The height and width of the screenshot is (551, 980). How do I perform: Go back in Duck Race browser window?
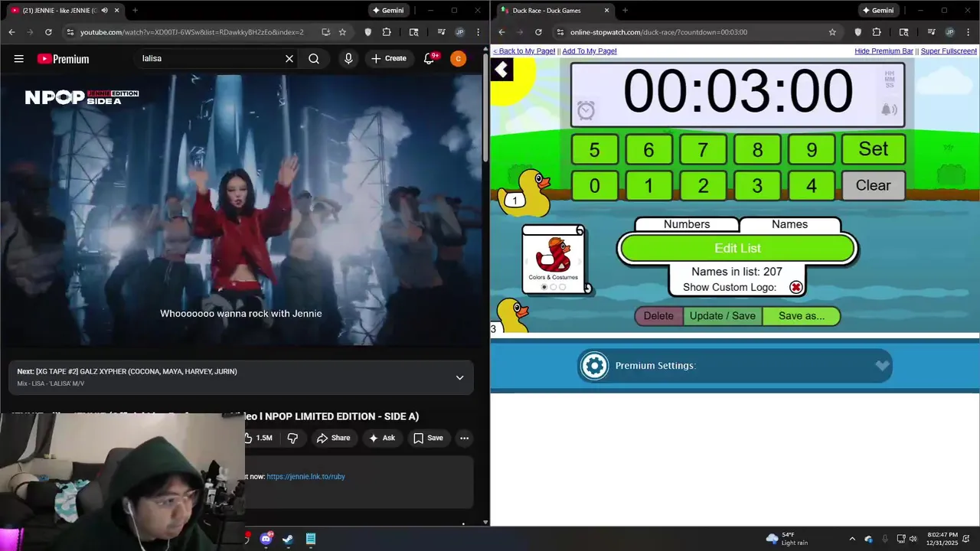(501, 32)
